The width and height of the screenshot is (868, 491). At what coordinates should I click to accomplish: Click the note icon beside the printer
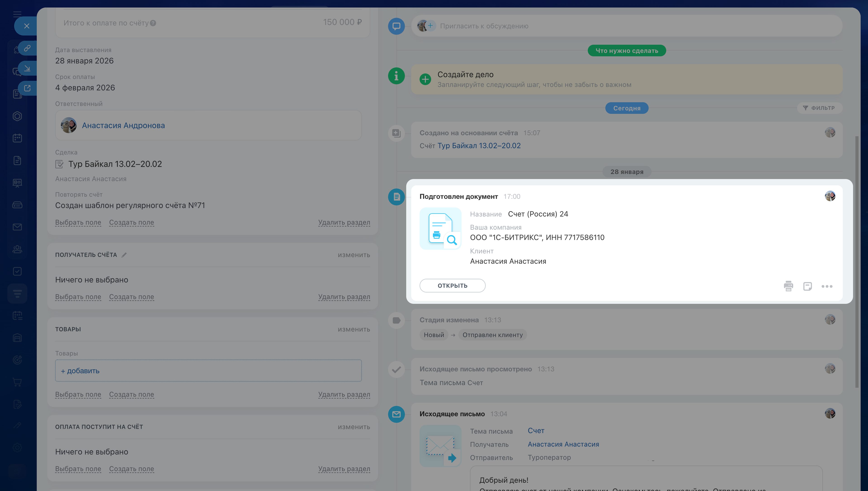807,286
